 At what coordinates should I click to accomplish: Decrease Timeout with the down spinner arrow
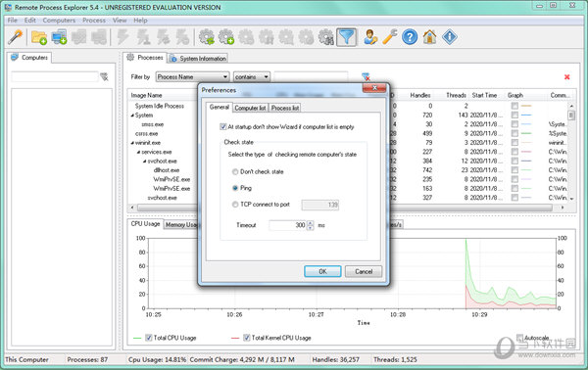(x=310, y=228)
